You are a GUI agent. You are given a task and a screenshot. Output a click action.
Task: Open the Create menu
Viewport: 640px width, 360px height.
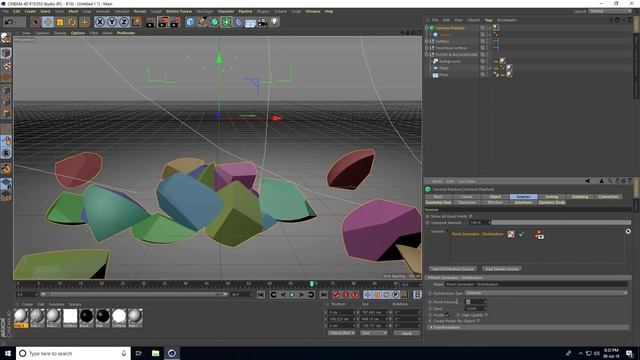(30, 11)
